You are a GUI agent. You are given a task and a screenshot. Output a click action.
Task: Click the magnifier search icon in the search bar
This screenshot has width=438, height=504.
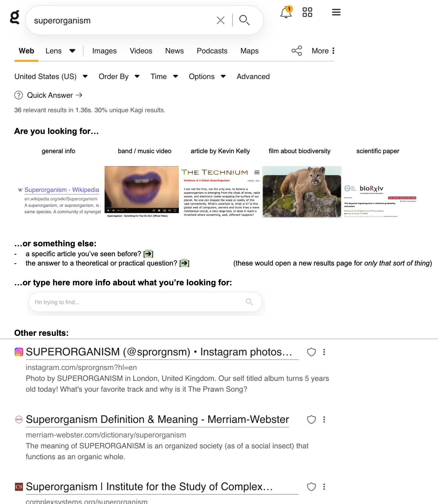[x=244, y=20]
